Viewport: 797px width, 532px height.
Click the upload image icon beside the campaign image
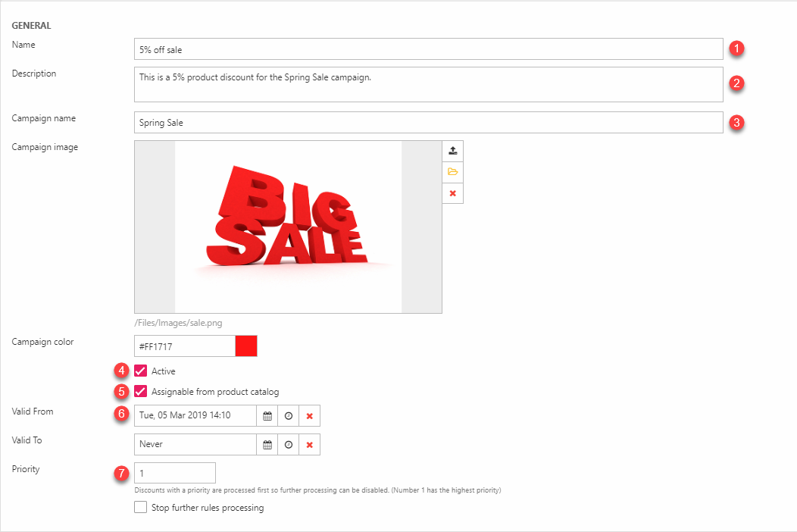tap(452, 151)
